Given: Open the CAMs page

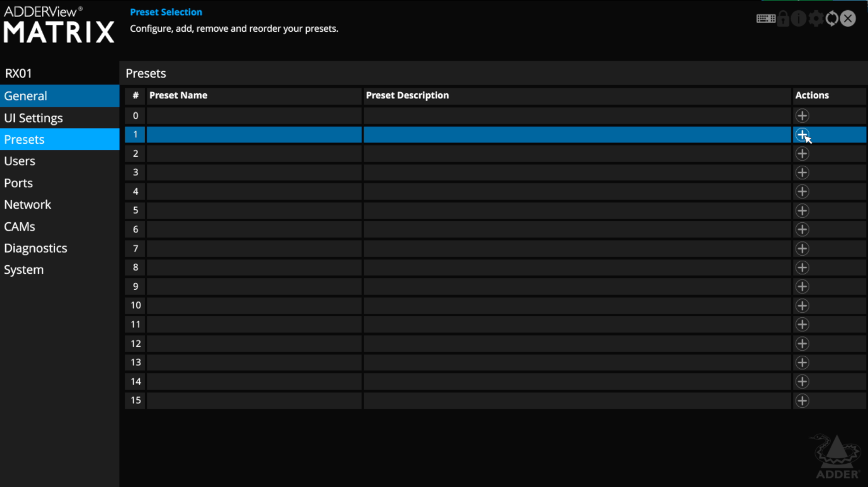Looking at the screenshot, I should (x=59, y=226).
